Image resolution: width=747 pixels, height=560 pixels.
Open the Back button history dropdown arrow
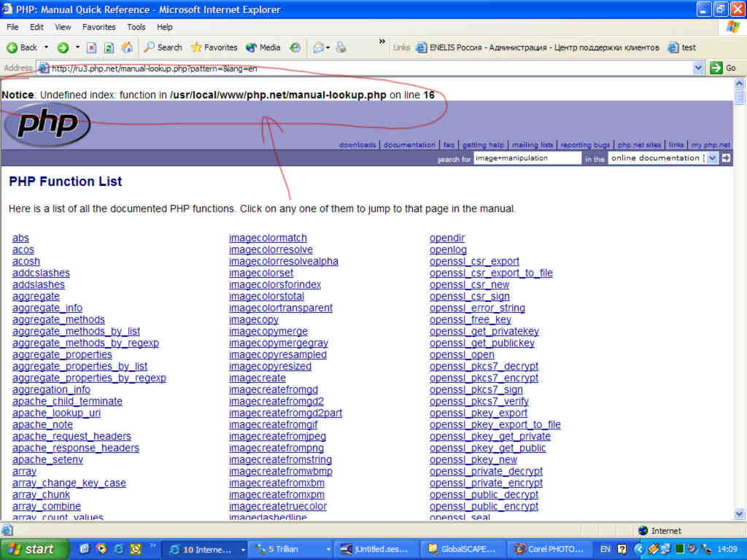pos(46,47)
